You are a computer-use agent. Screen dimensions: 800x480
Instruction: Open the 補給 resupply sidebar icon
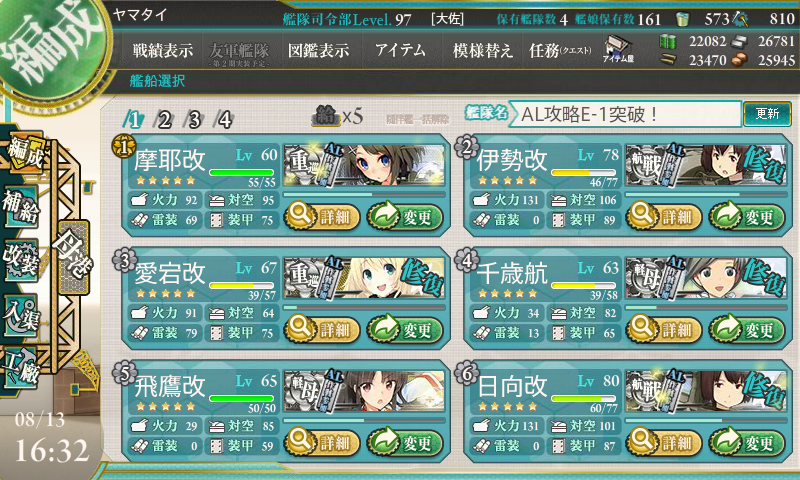pyautogui.click(x=21, y=207)
